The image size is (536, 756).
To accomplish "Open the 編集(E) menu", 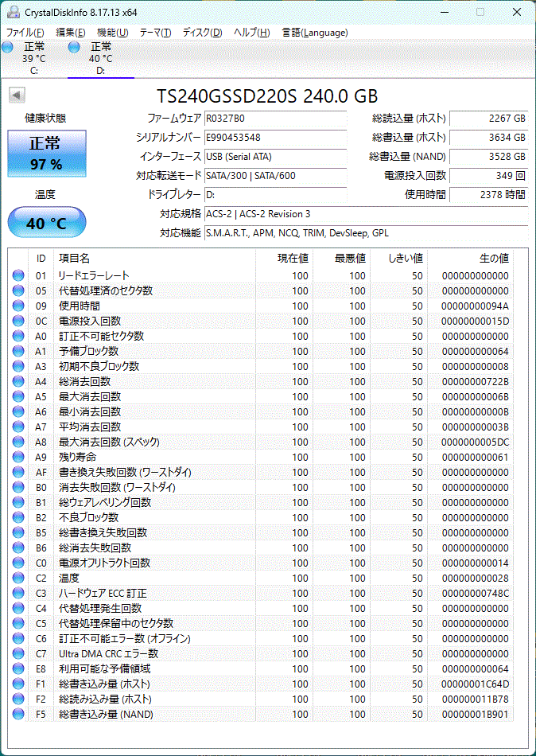I will tap(70, 33).
